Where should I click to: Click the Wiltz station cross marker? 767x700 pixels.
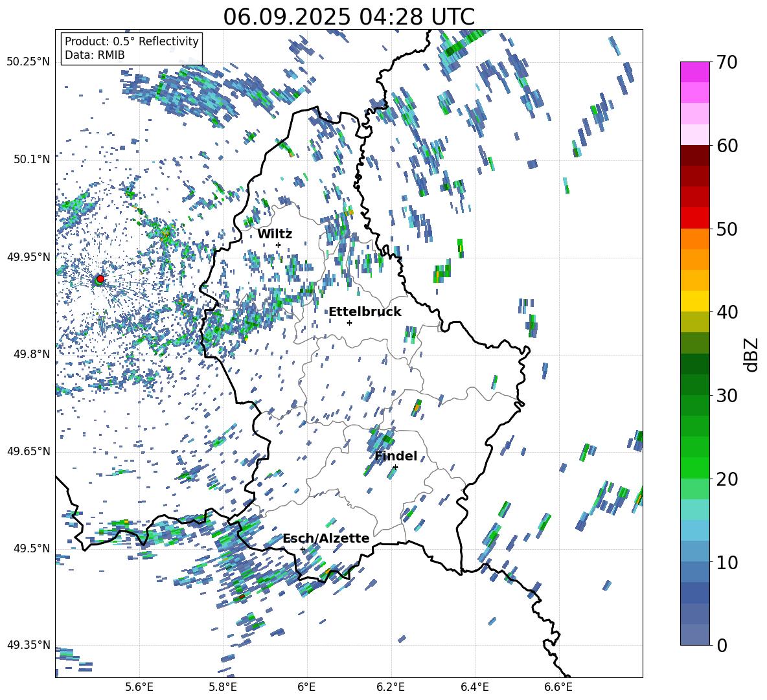pyautogui.click(x=279, y=245)
